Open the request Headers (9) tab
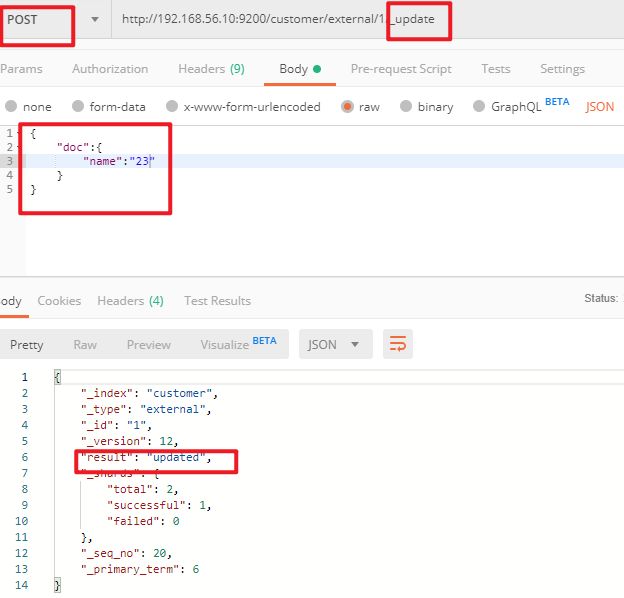Image resolution: width=624 pixels, height=598 pixels. 211,69
